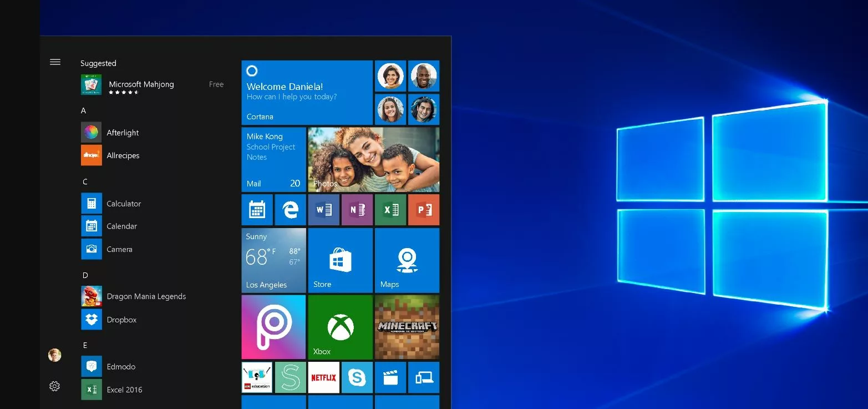This screenshot has width=868, height=409.
Task: Open the education app tile
Action: click(x=257, y=377)
